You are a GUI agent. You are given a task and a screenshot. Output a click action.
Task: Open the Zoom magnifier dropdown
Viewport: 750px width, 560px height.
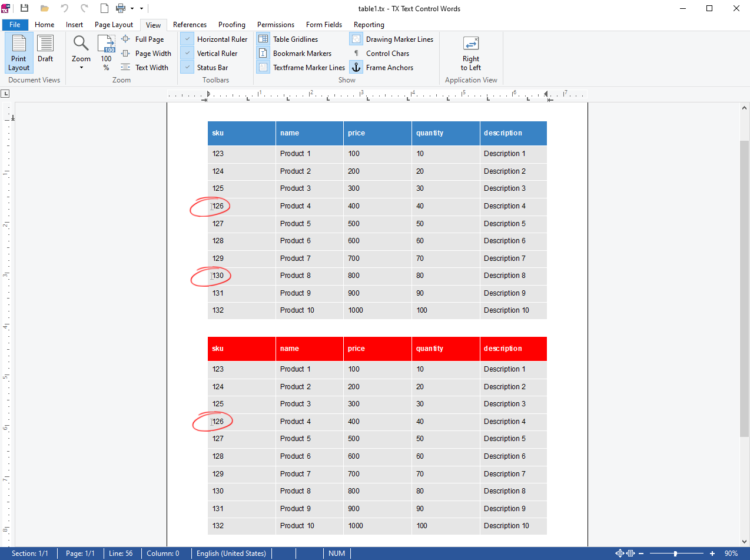pyautogui.click(x=81, y=53)
